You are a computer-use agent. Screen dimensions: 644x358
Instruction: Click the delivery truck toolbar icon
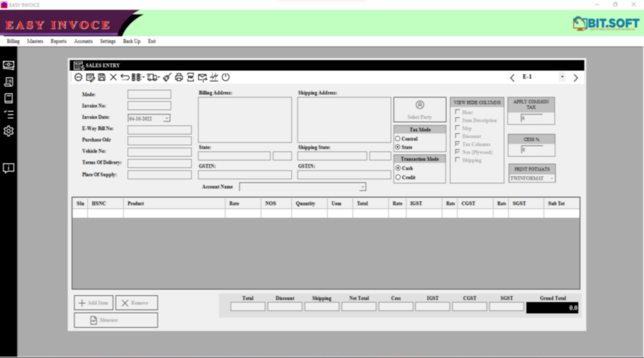tap(152, 77)
